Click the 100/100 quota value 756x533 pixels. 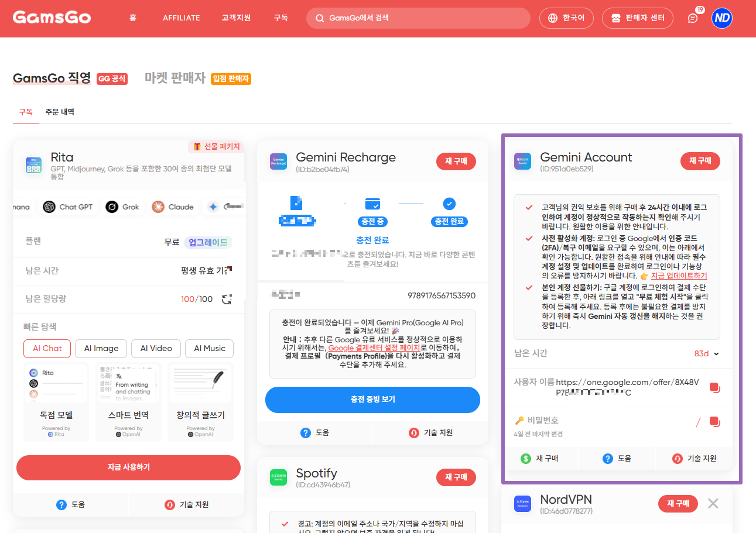pyautogui.click(x=197, y=299)
